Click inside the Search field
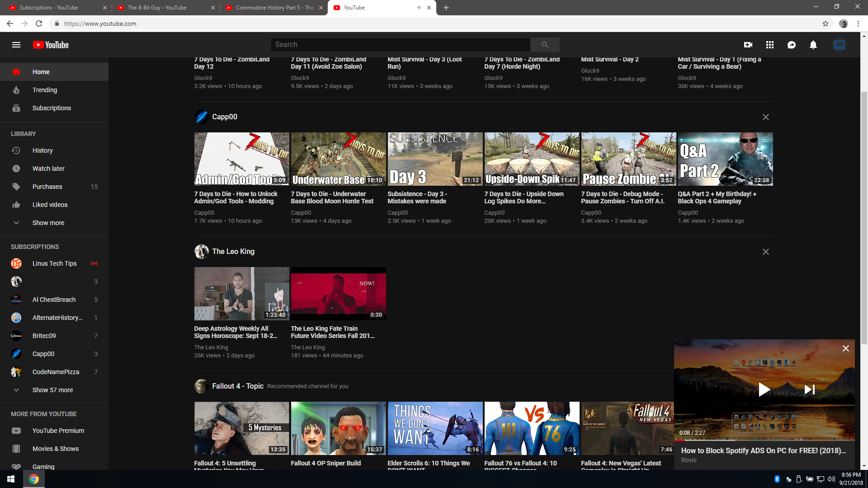The height and width of the screenshot is (488, 868). [x=400, y=44]
